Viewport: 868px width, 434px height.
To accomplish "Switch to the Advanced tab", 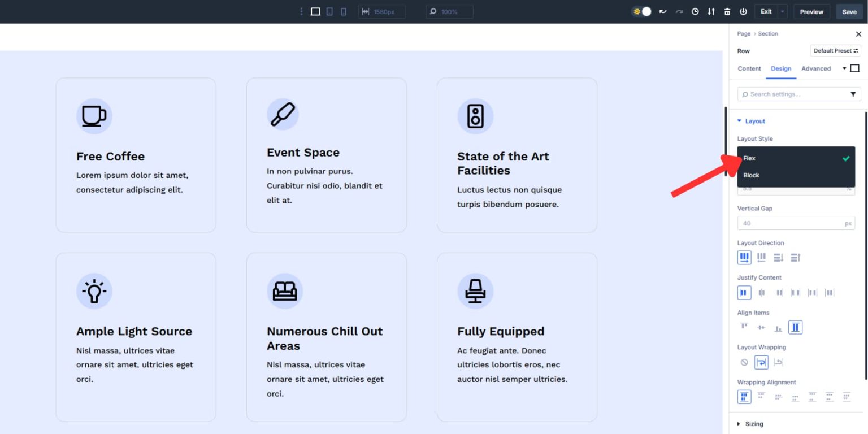I will [x=816, y=68].
